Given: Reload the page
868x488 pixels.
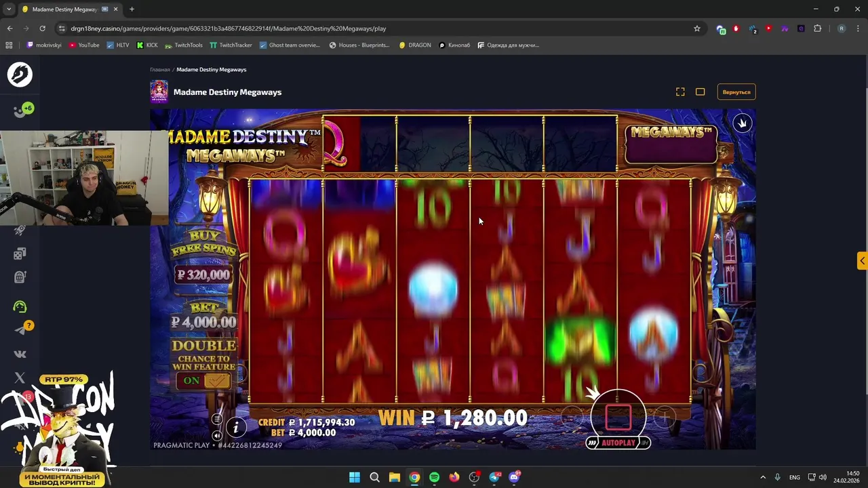Looking at the screenshot, I should click(x=42, y=28).
